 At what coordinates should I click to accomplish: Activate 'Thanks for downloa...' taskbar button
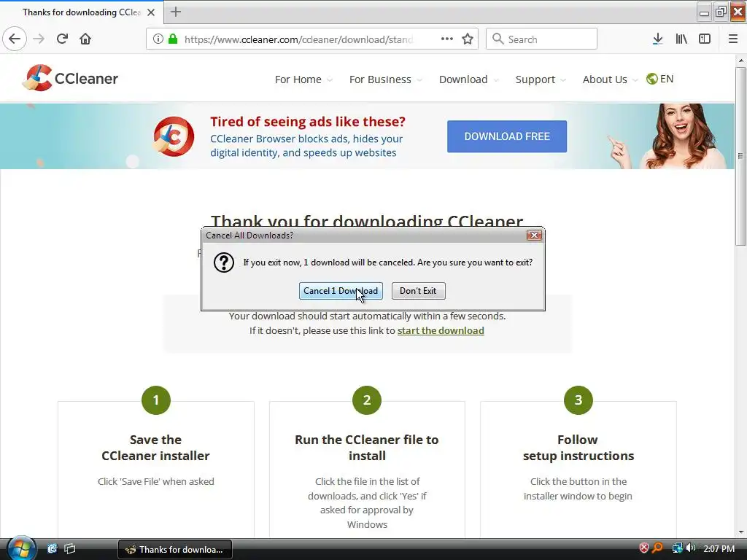pyautogui.click(x=175, y=549)
